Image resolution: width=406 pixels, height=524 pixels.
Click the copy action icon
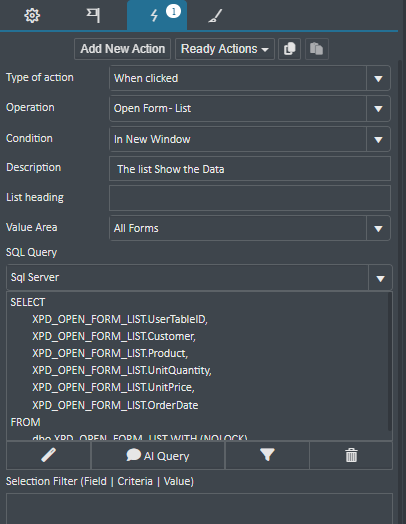tap(289, 49)
